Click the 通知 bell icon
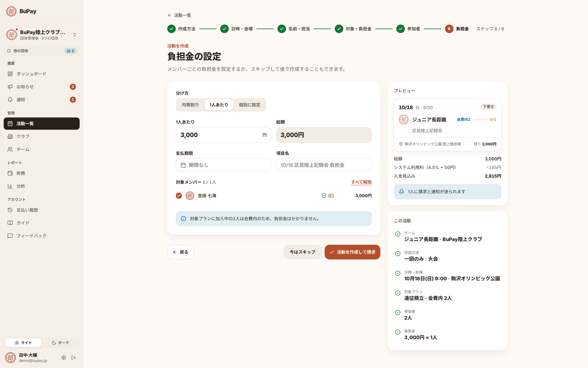588x368 pixels. (x=10, y=100)
